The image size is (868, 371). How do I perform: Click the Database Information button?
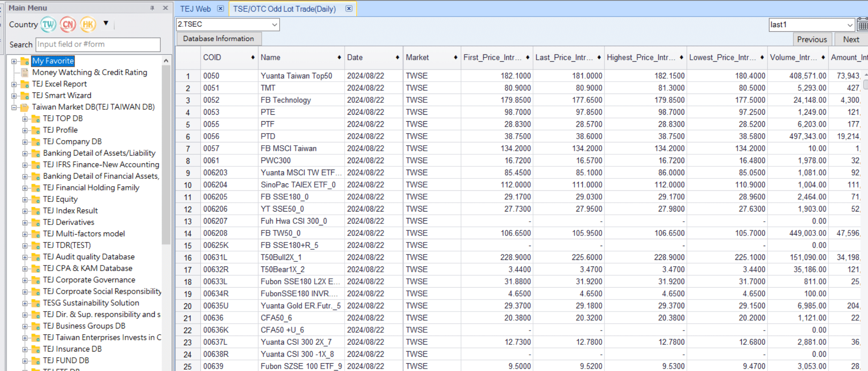click(218, 39)
